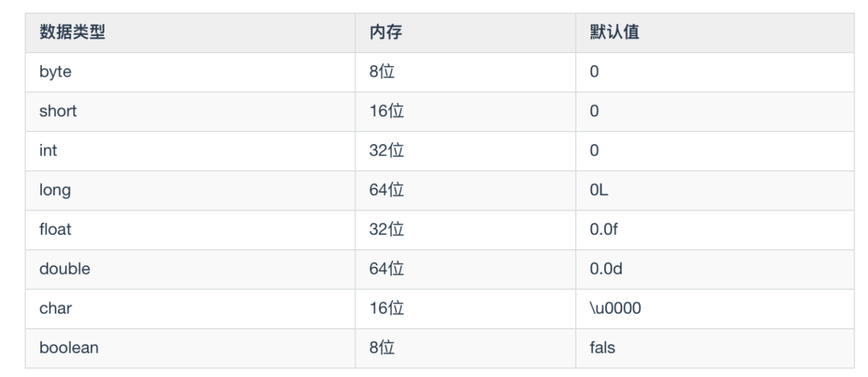This screenshot has height=377, width=868.
Task: Click the int data type cell
Action: tap(47, 151)
